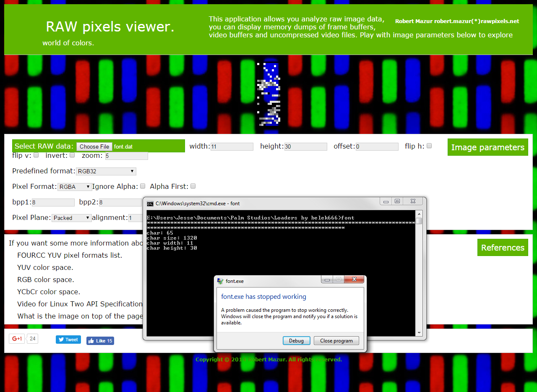Click the Facebook Like button
537x392 pixels.
click(100, 341)
